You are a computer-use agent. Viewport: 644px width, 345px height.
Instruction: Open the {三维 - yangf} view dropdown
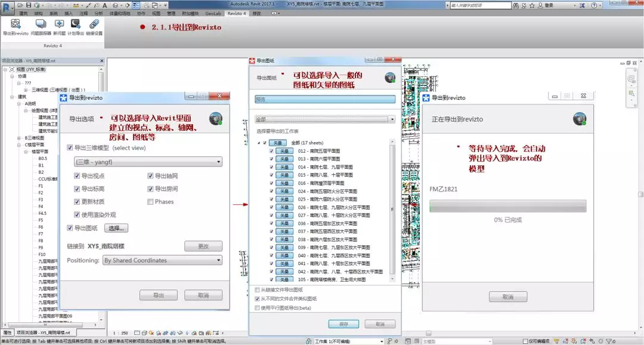148,162
